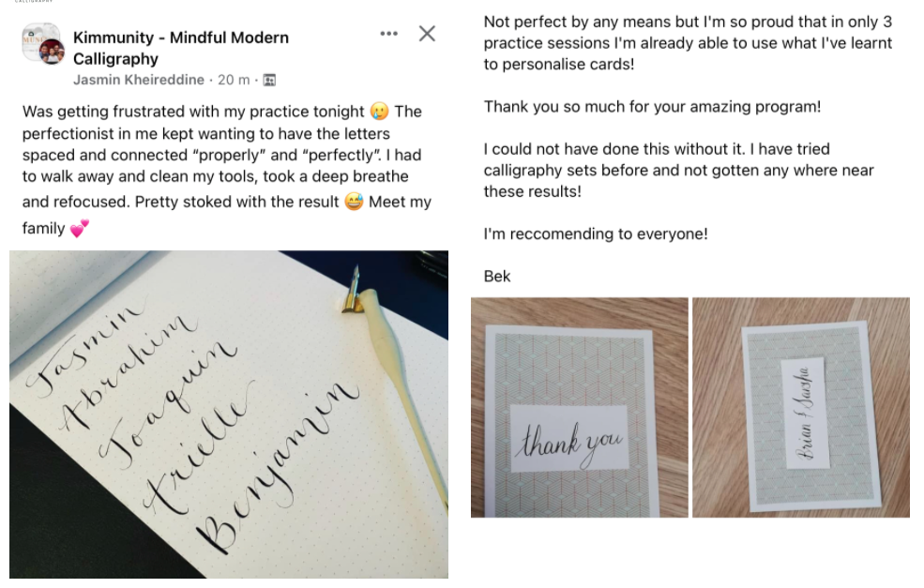Open the "Brian & Sasha" card photo
Screen dimensions: 924x588
click(x=801, y=408)
